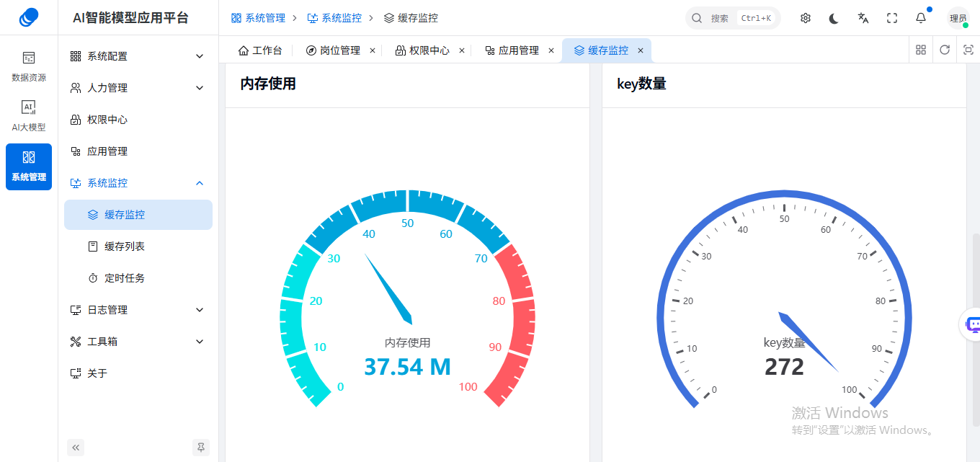The image size is (980, 462).
Task: Collapse the sidebar menu
Action: pos(76,448)
